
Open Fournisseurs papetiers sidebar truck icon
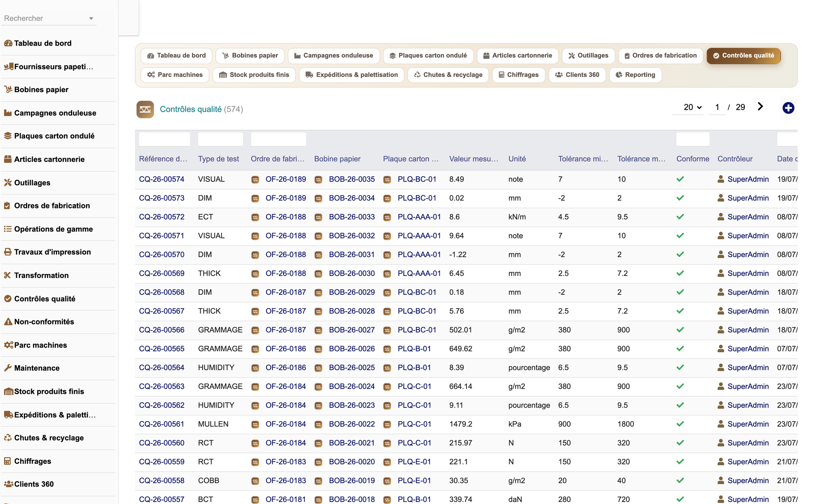(x=8, y=67)
